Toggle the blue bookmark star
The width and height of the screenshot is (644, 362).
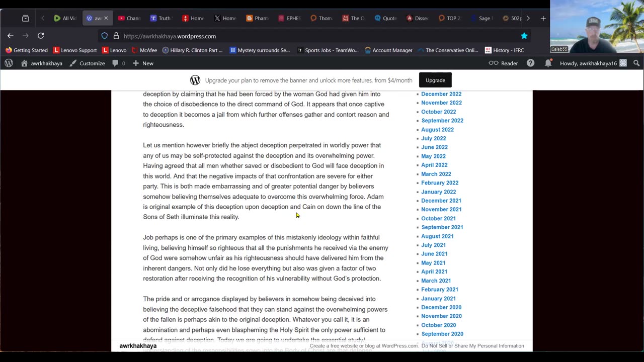tap(524, 36)
